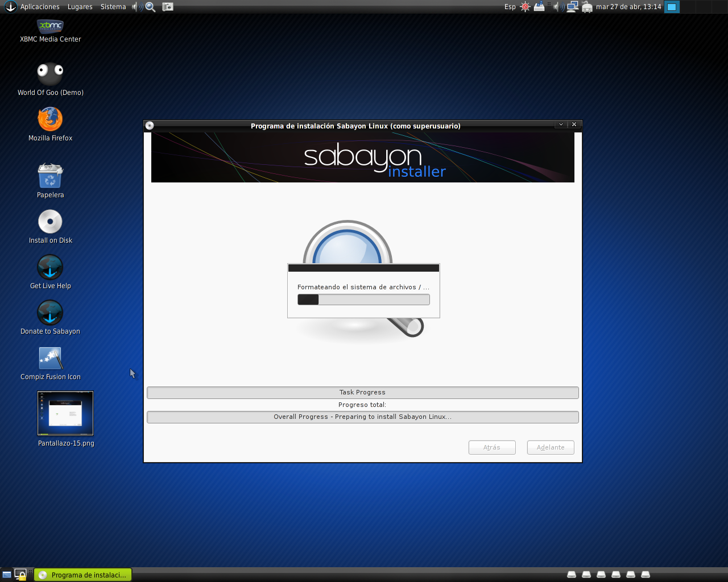Open the Aplicaciones menu

(x=40, y=7)
